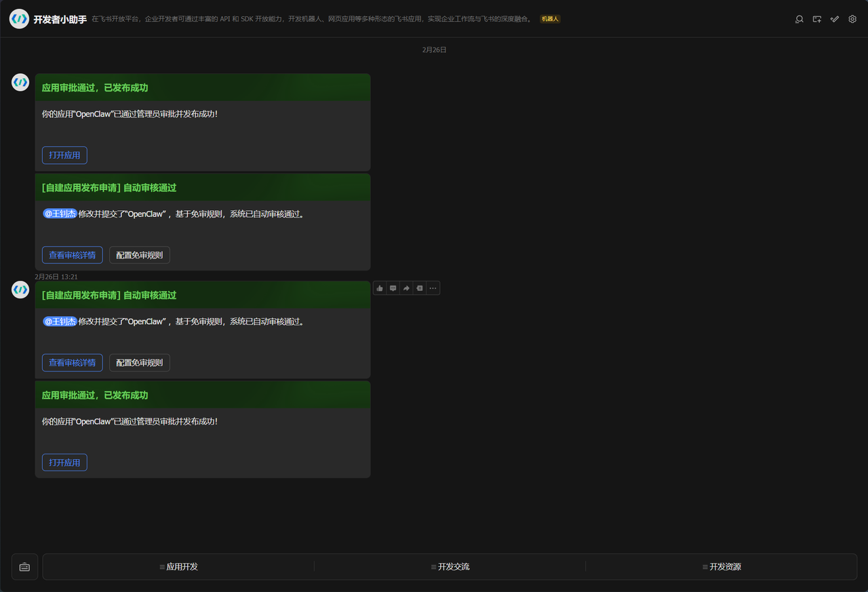Open chat settings gear icon
Image resolution: width=868 pixels, height=592 pixels.
[x=852, y=19]
